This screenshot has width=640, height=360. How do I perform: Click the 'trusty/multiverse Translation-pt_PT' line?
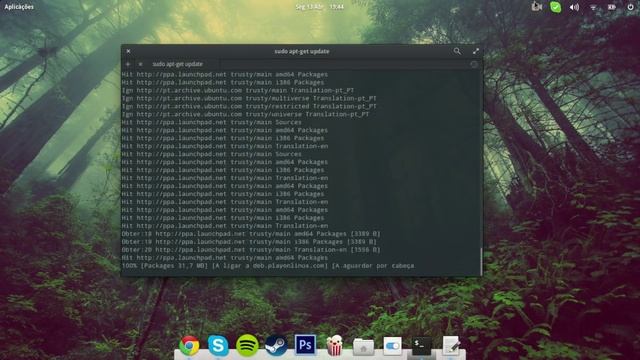click(x=249, y=98)
